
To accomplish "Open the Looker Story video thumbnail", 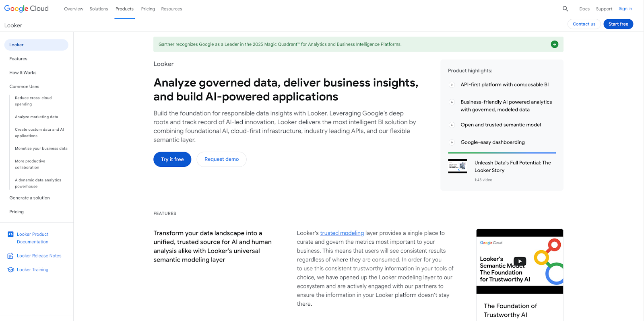I will [458, 166].
